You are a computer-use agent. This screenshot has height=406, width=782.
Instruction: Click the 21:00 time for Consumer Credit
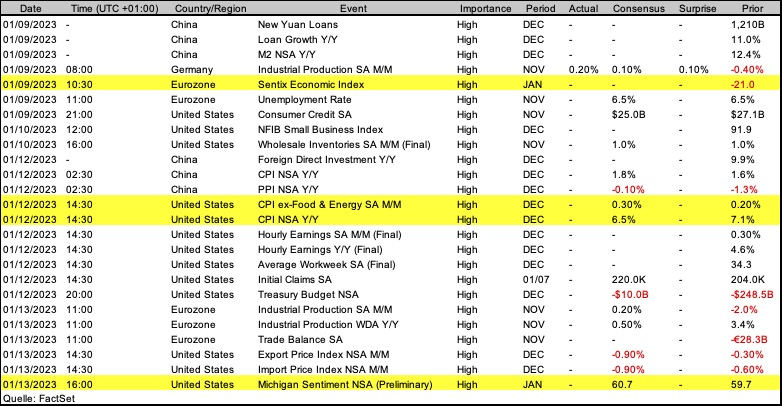(79, 114)
